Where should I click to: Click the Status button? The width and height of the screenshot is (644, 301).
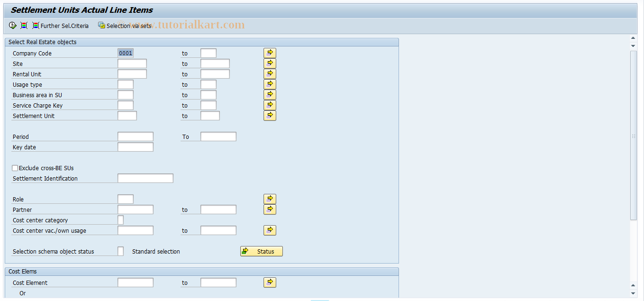[x=262, y=251]
